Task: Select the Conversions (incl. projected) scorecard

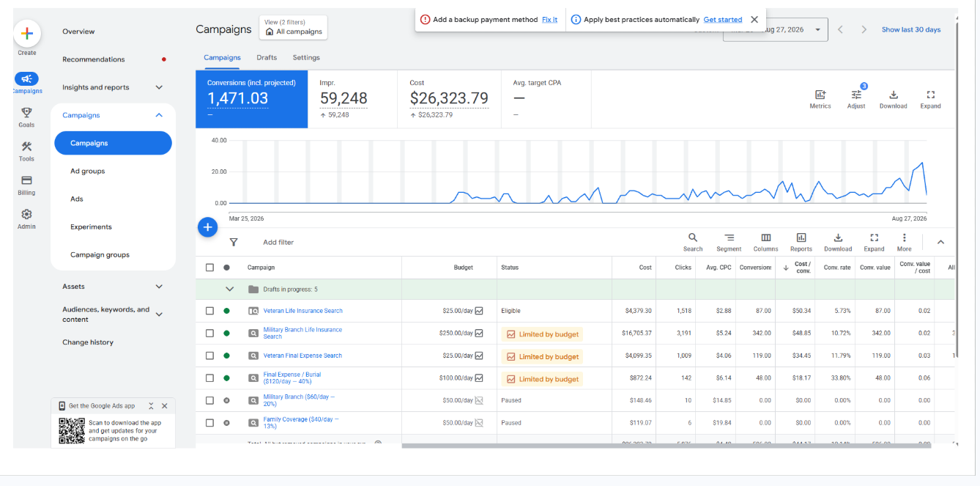Action: [x=251, y=99]
